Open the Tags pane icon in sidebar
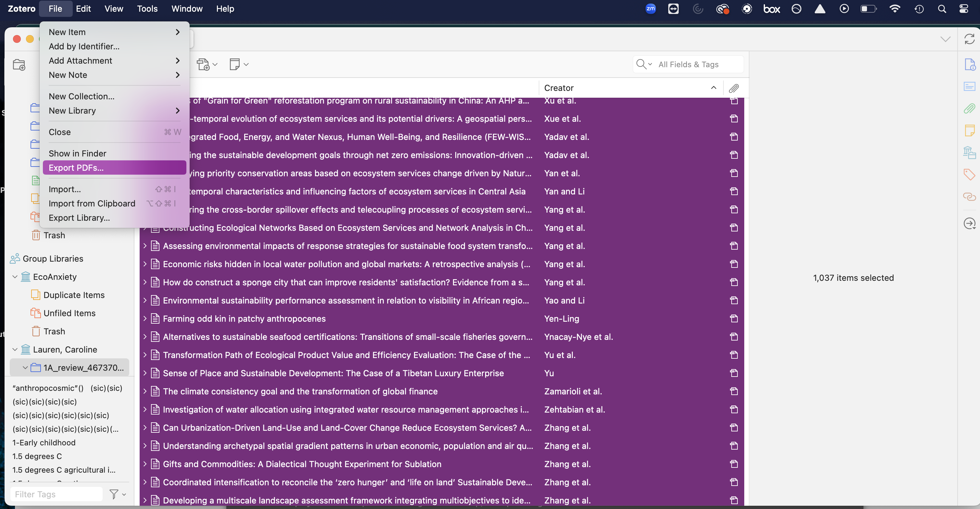The image size is (980, 509). pyautogui.click(x=969, y=174)
